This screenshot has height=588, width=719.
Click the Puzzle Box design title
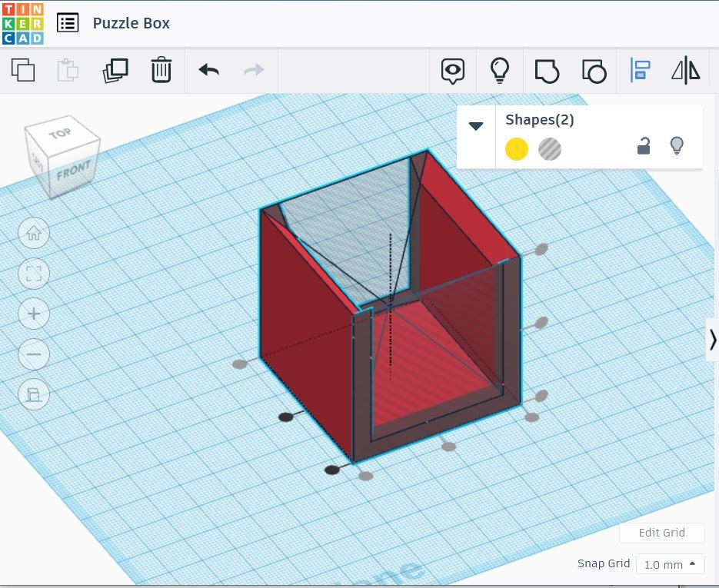click(131, 23)
